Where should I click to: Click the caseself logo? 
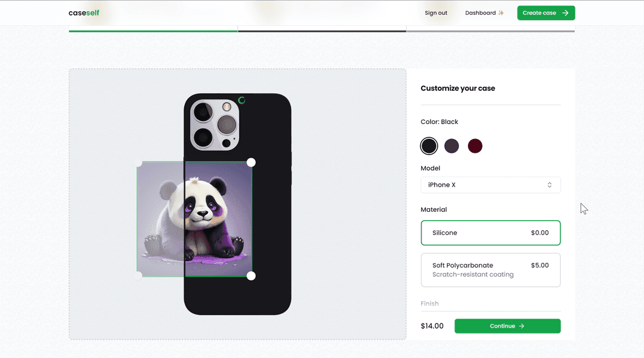coord(84,13)
